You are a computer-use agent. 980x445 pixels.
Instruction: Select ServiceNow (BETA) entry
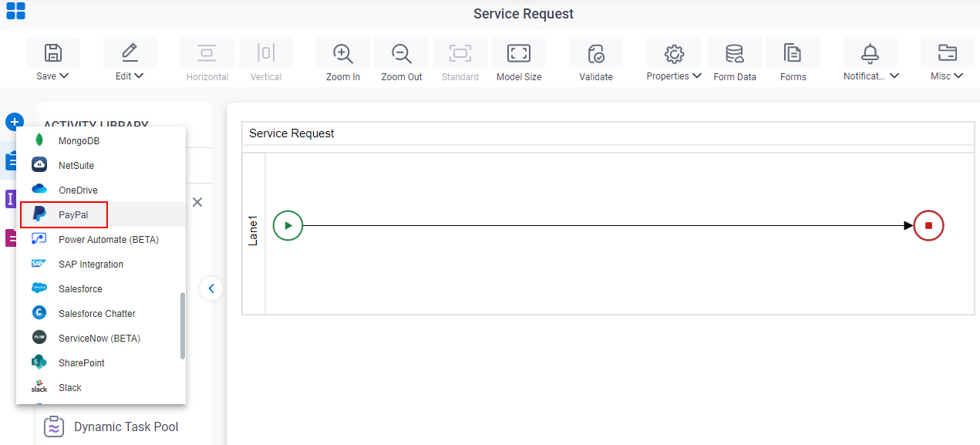pyautogui.click(x=101, y=339)
